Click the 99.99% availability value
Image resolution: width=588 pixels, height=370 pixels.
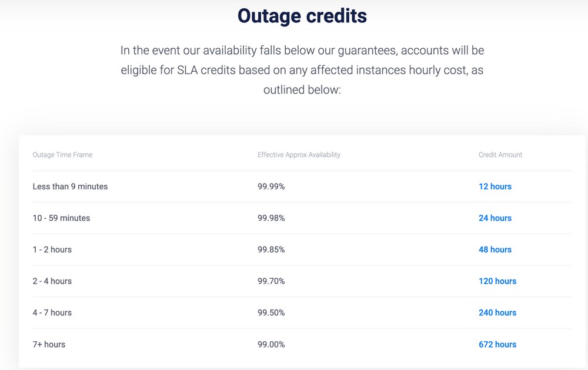pos(271,186)
